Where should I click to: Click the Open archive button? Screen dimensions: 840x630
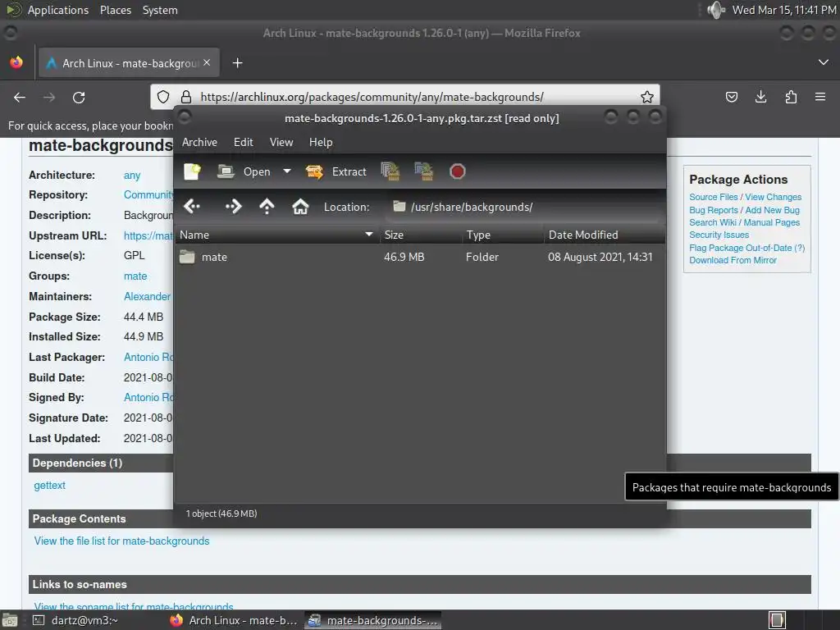click(244, 171)
